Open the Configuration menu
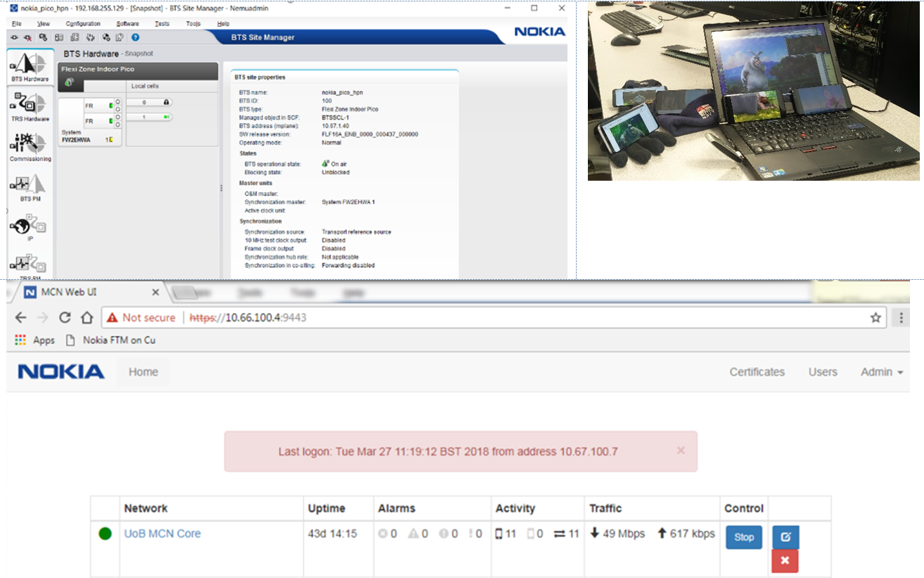 (83, 23)
